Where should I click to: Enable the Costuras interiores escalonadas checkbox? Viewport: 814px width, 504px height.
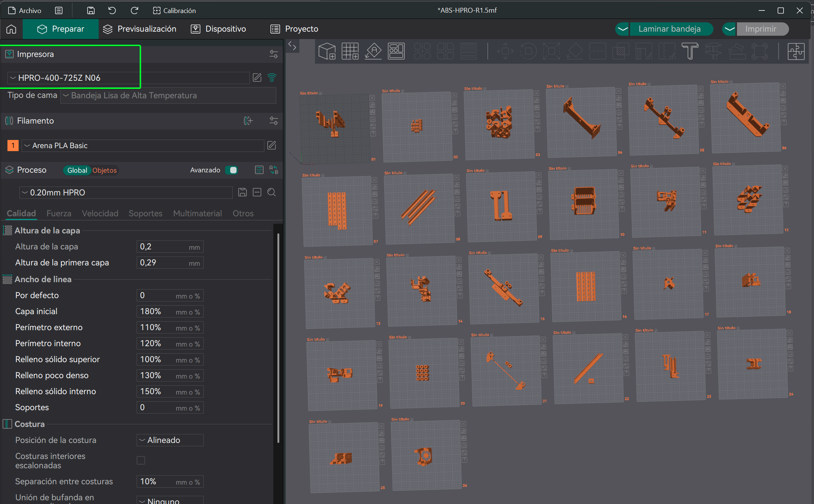coord(141,460)
